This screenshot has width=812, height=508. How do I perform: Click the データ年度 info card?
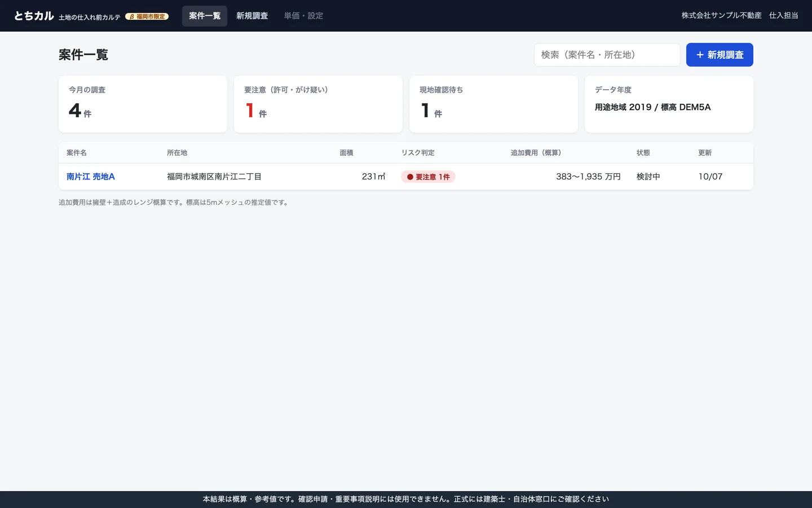[669, 104]
